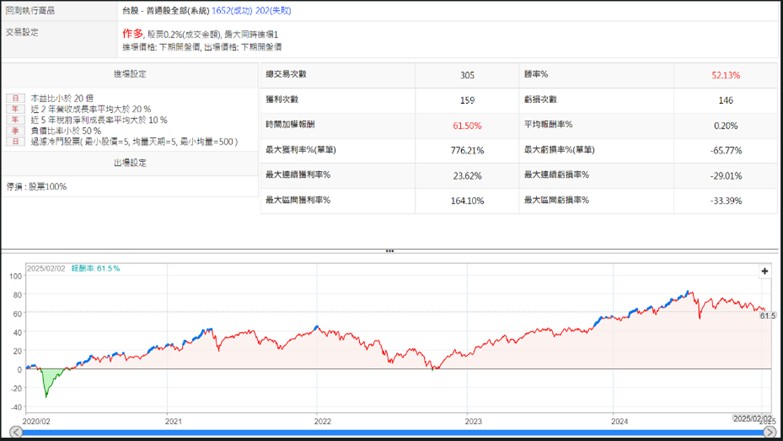Screen dimensions: 783x441
Task: Click the year icon beside 近 5 年稅前淨利成長率
Action: click(14, 120)
